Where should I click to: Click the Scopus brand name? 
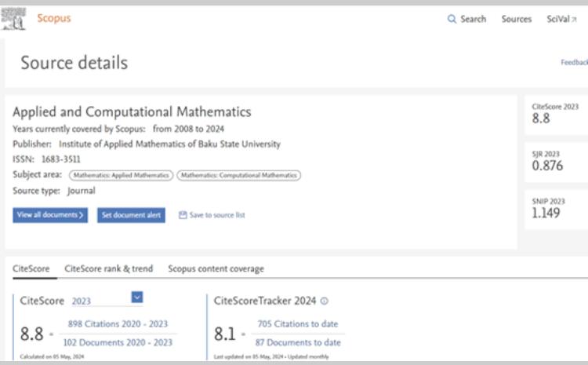pyautogui.click(x=54, y=18)
